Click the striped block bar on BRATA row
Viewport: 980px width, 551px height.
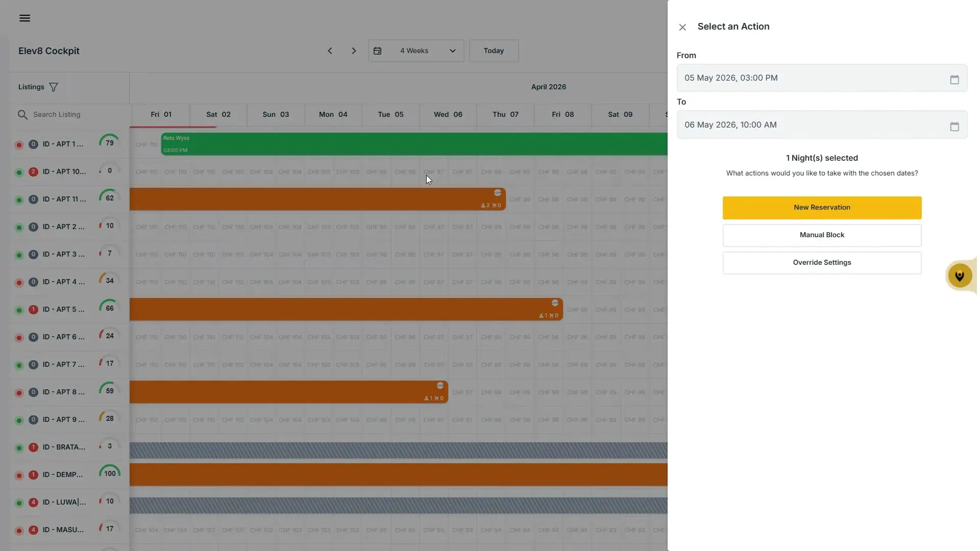tap(399, 450)
